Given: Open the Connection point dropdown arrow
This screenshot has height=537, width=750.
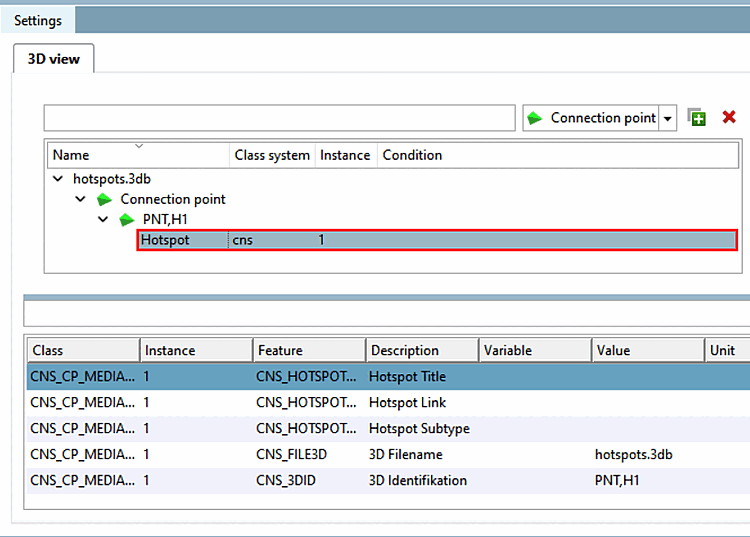Looking at the screenshot, I should [x=668, y=118].
